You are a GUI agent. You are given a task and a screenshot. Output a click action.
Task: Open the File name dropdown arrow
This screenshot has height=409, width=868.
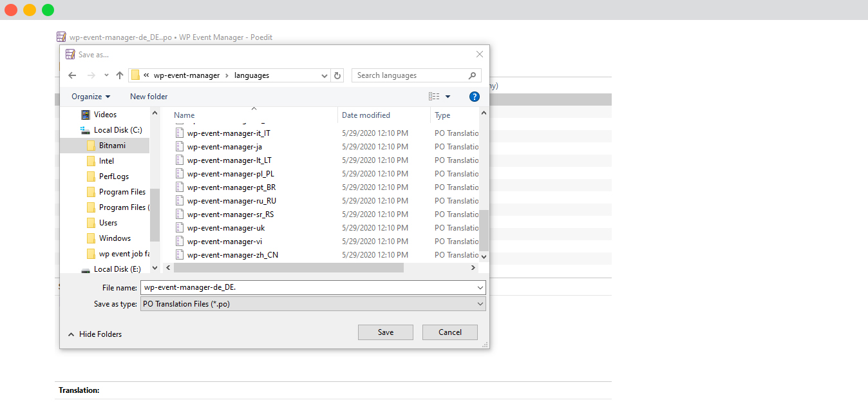[x=480, y=287]
